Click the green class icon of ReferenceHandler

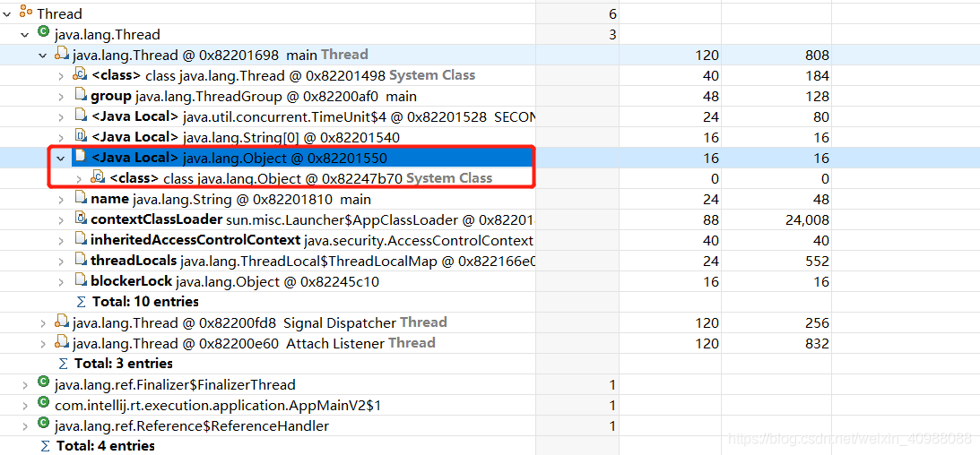pos(43,424)
